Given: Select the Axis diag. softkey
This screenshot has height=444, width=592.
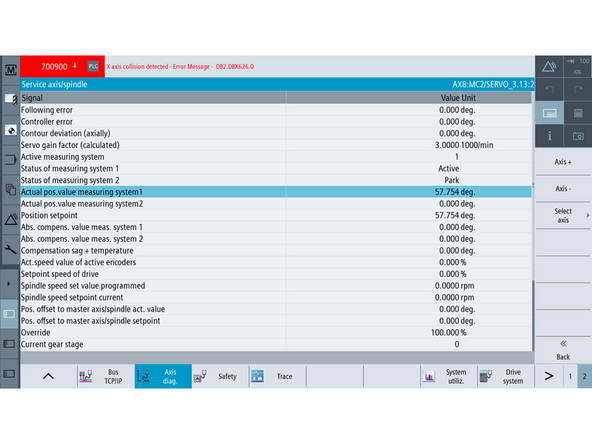Looking at the screenshot, I should pos(163,376).
